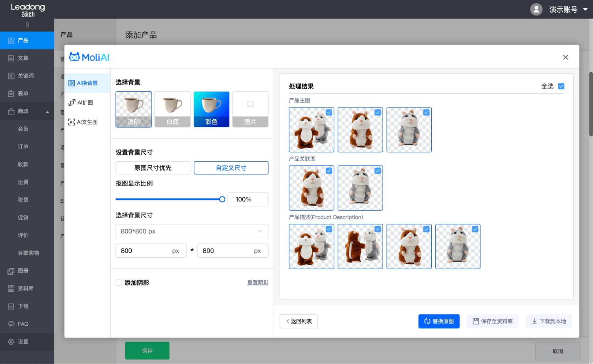Select the 彩色 background option

click(x=211, y=109)
